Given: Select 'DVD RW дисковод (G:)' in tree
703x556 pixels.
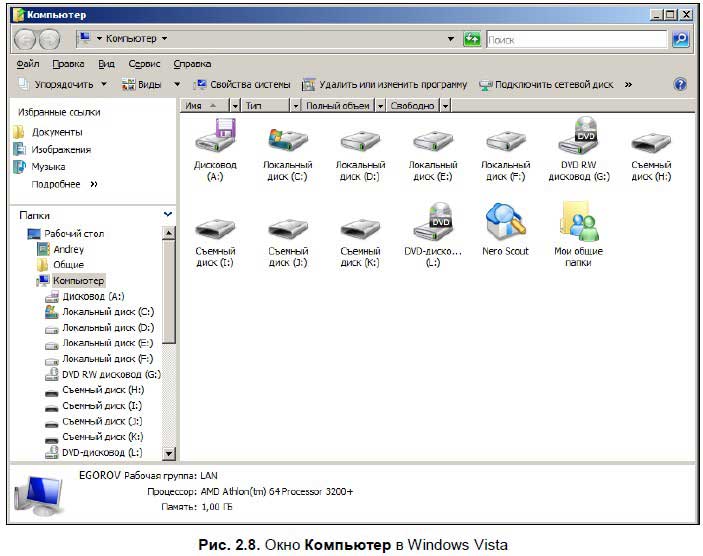Looking at the screenshot, I should tap(111, 374).
